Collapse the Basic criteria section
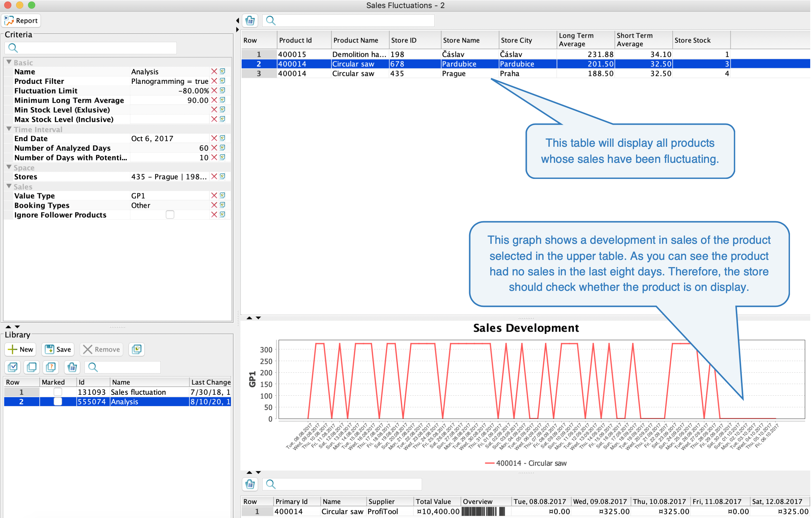812x518 pixels. coord(9,63)
